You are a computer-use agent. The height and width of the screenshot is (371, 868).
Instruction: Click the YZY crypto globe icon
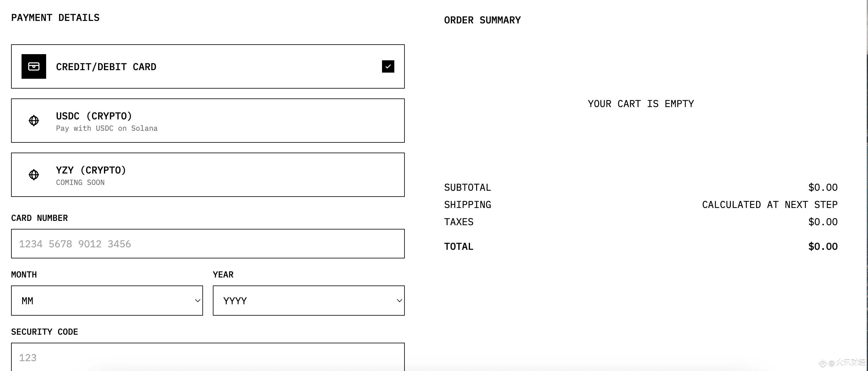pyautogui.click(x=34, y=174)
